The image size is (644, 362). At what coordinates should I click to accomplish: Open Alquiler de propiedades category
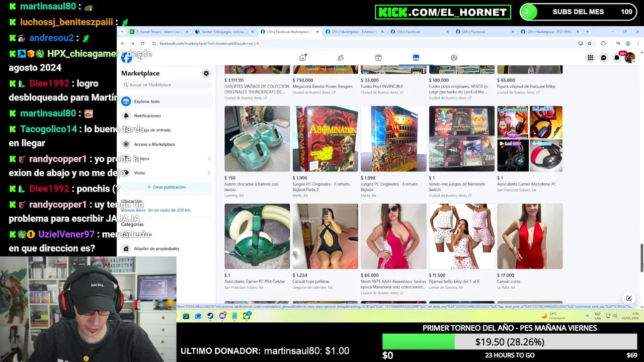pos(166,248)
